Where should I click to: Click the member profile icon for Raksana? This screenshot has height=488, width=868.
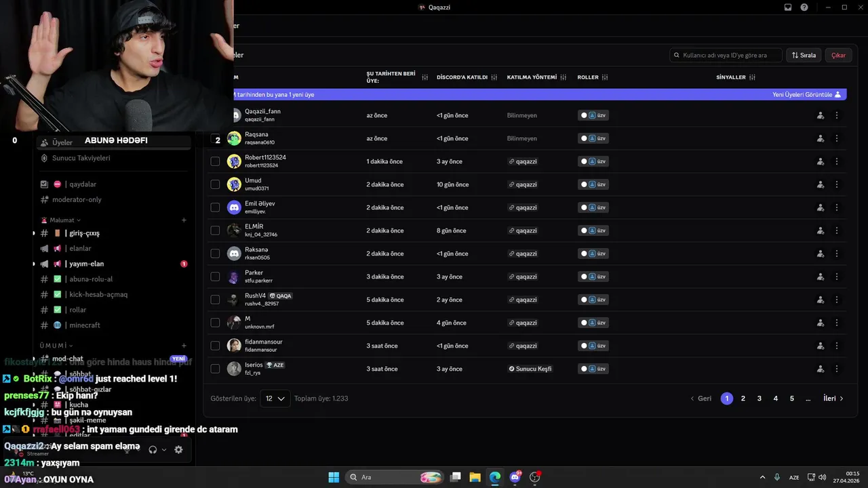821,253
